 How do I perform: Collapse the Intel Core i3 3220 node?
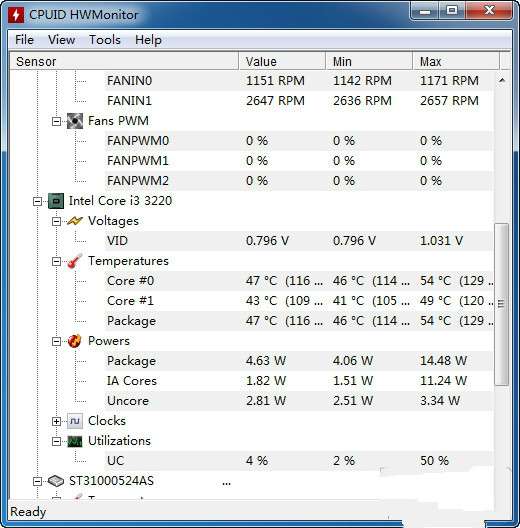[37, 201]
